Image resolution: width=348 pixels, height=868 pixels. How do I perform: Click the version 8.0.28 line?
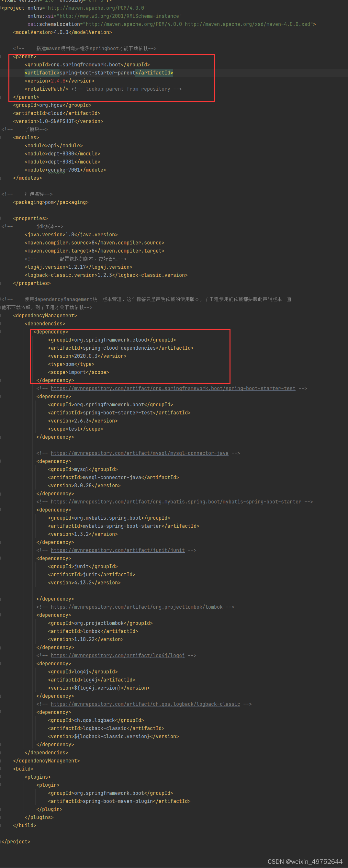pyautogui.click(x=84, y=485)
